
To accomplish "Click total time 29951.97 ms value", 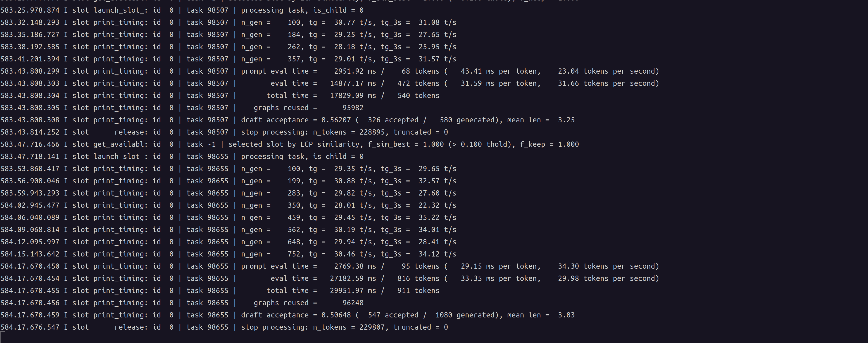I will click(353, 291).
